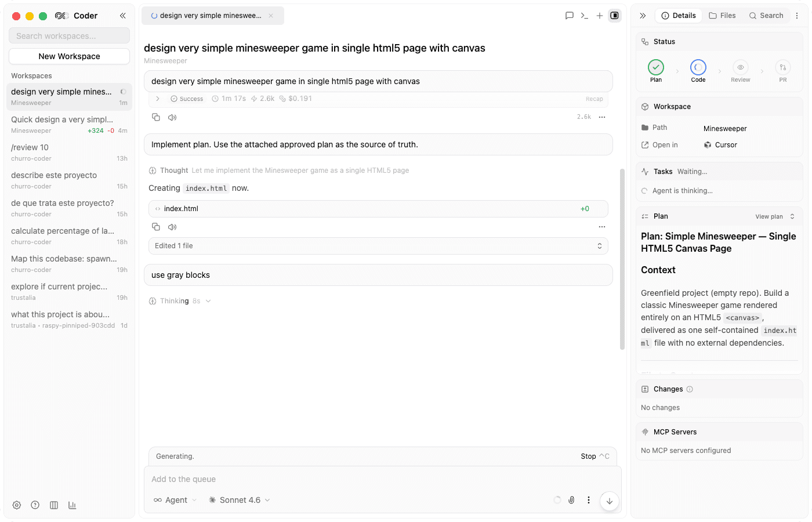Open the Sonnet 4.6 model dropdown

pos(240,500)
